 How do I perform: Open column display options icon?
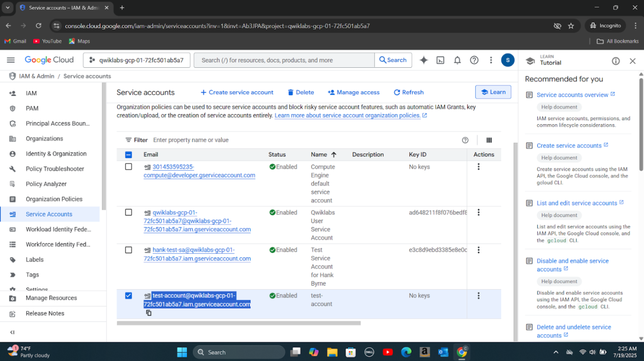pyautogui.click(x=489, y=140)
